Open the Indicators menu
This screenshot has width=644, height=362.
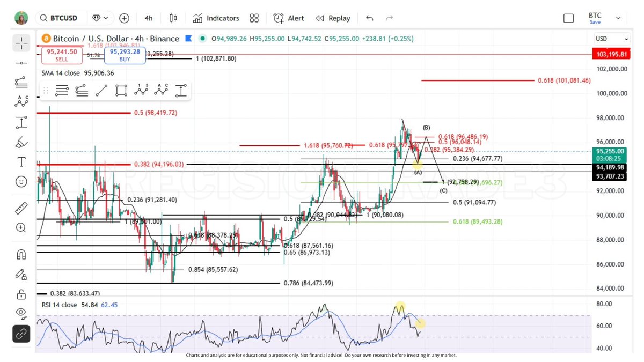216,18
